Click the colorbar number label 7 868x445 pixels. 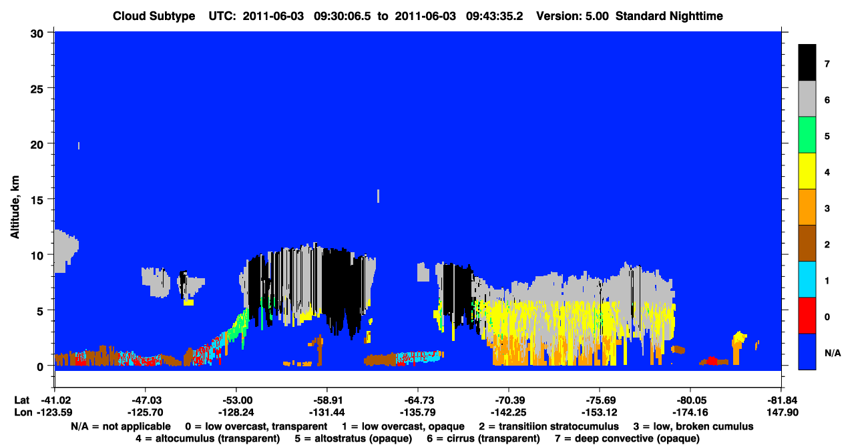(x=827, y=63)
